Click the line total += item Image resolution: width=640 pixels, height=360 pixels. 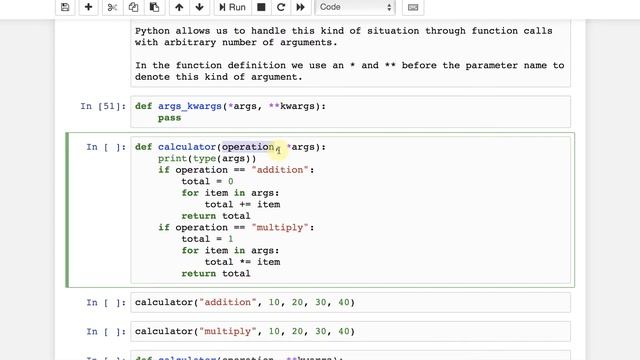click(242, 204)
